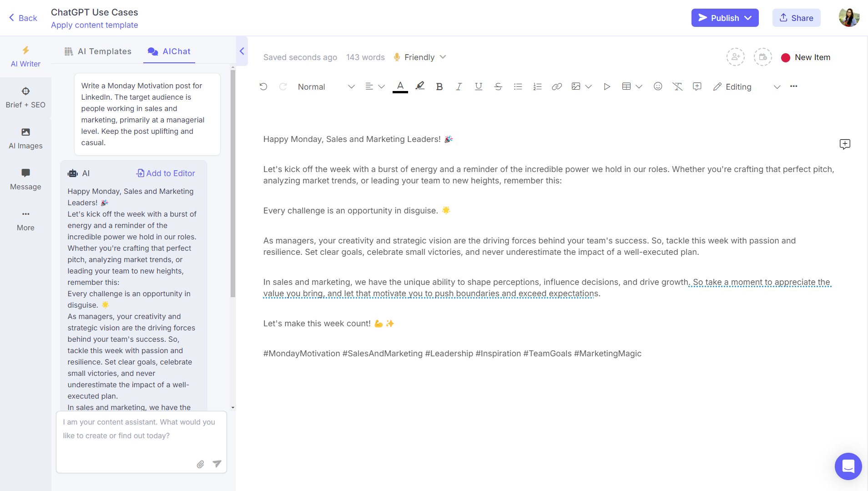
Task: Click Add to Editor on the AI response
Action: [x=165, y=173]
